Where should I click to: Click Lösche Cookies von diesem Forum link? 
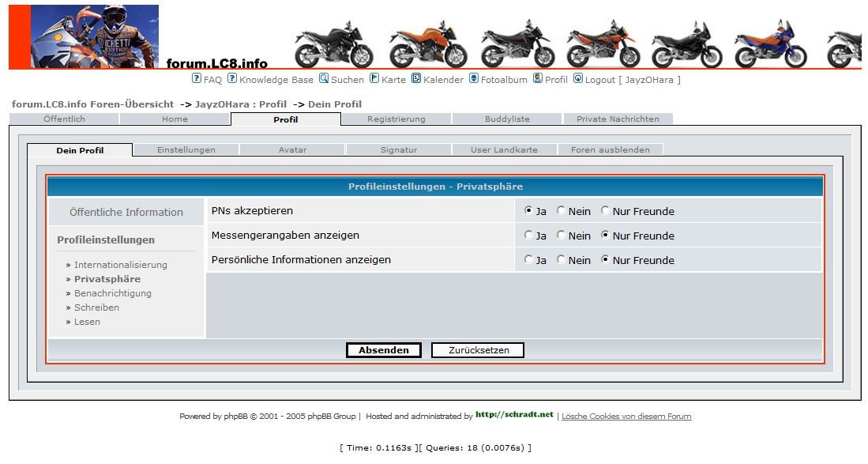coord(626,417)
